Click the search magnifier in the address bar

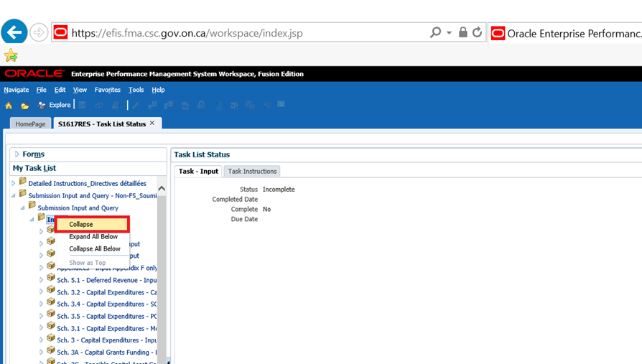[435, 33]
